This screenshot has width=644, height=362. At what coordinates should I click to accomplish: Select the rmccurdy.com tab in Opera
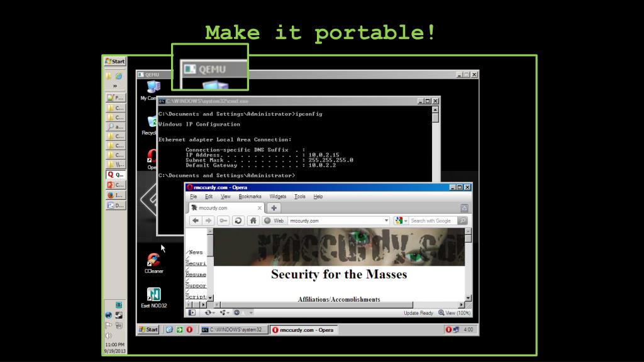click(226, 207)
